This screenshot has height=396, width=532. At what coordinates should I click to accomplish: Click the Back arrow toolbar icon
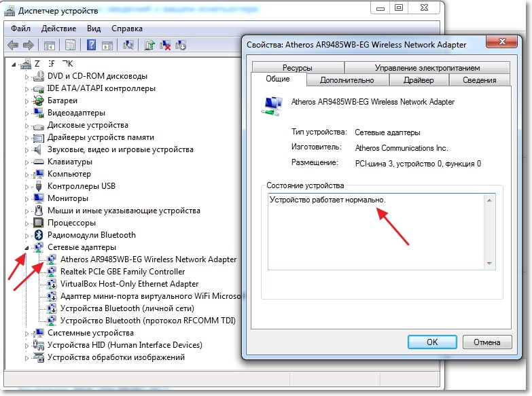(13, 46)
